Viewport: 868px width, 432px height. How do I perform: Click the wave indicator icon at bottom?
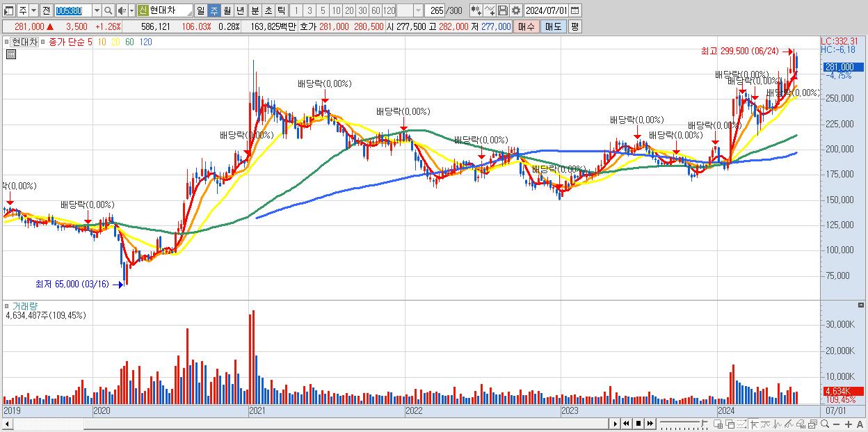coord(778,424)
